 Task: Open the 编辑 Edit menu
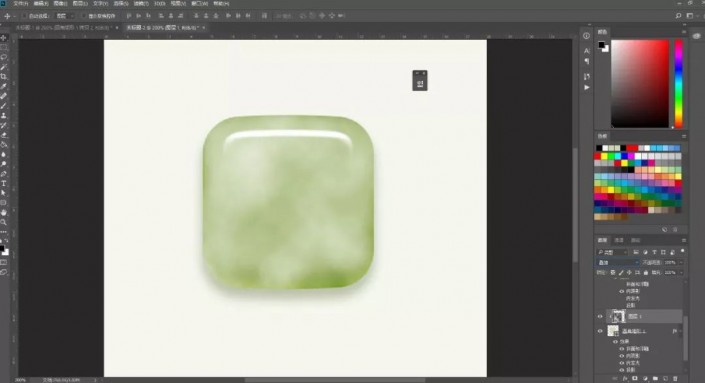click(x=40, y=3)
